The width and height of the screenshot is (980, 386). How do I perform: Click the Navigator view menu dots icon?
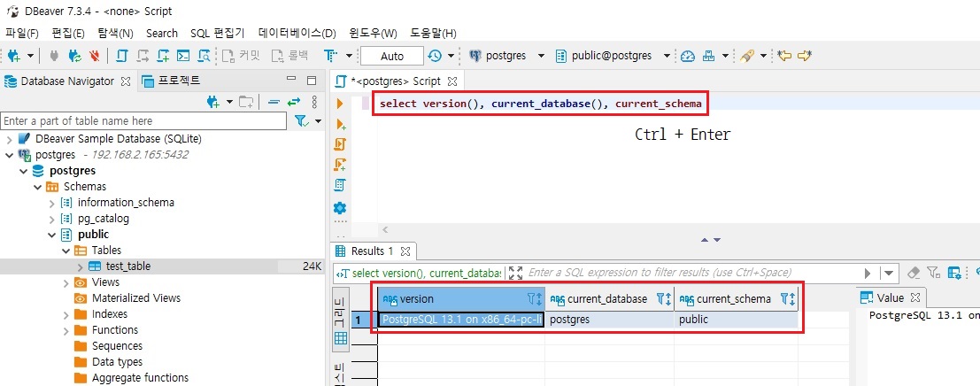coord(313,102)
